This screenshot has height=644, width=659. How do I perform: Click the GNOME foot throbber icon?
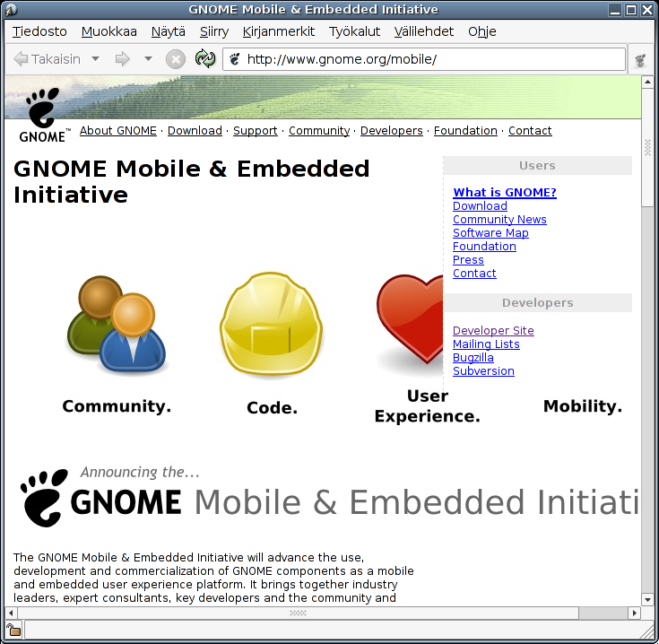coord(640,60)
